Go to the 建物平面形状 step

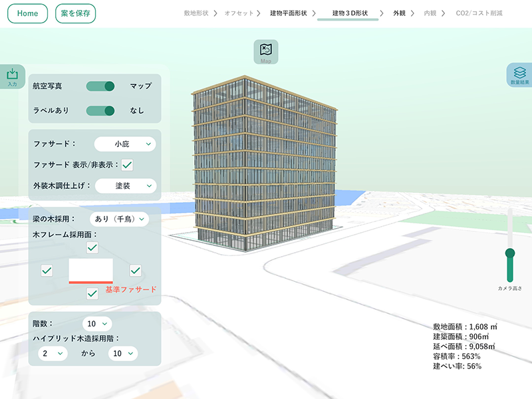(x=289, y=13)
